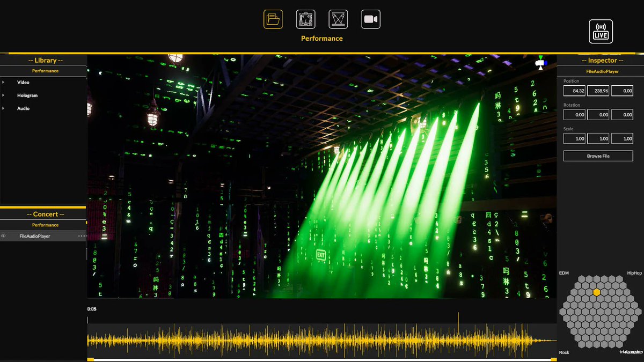
Task: Click Position Z field showing 0.00
Action: 622,91
